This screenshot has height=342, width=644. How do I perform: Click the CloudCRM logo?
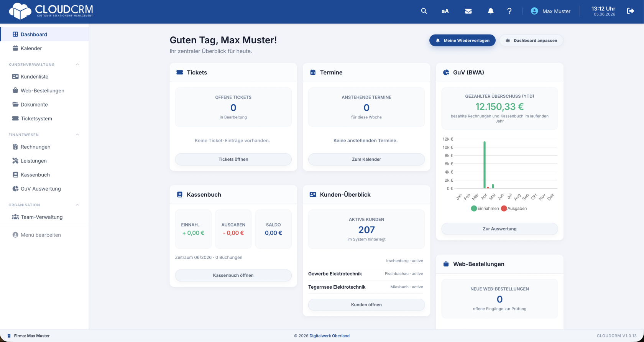51,11
